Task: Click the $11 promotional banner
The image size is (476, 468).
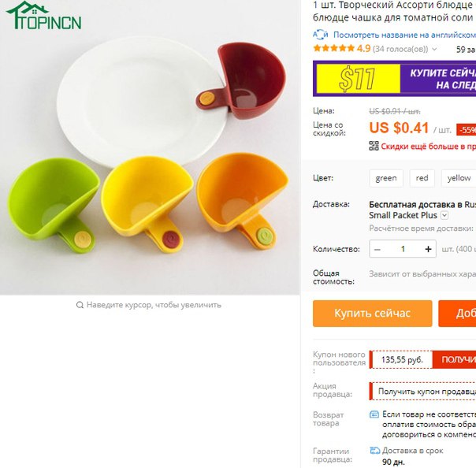Action: point(394,79)
